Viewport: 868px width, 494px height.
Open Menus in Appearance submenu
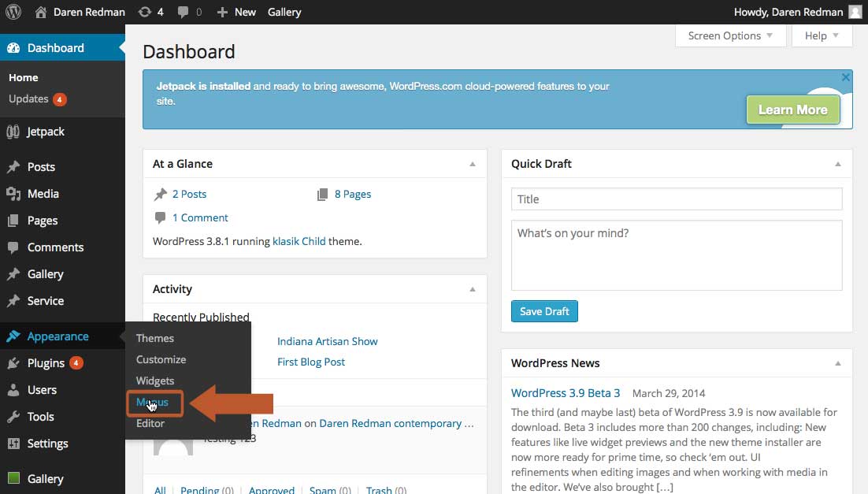click(152, 403)
